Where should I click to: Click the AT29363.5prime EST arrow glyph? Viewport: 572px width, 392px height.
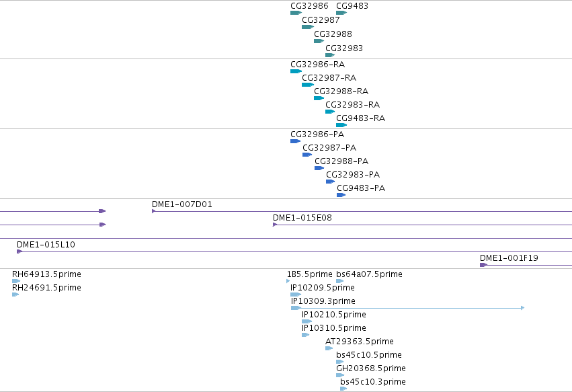point(329,348)
